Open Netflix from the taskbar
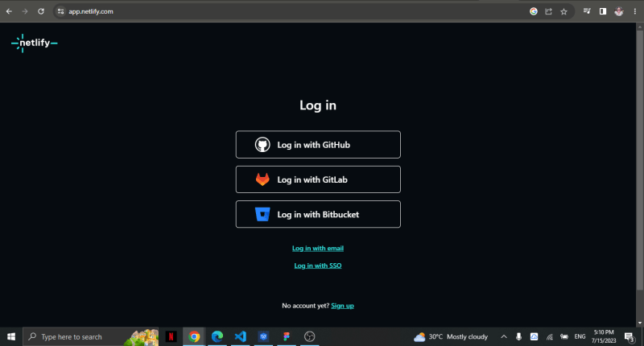This screenshot has height=346, width=644. pyautogui.click(x=171, y=336)
